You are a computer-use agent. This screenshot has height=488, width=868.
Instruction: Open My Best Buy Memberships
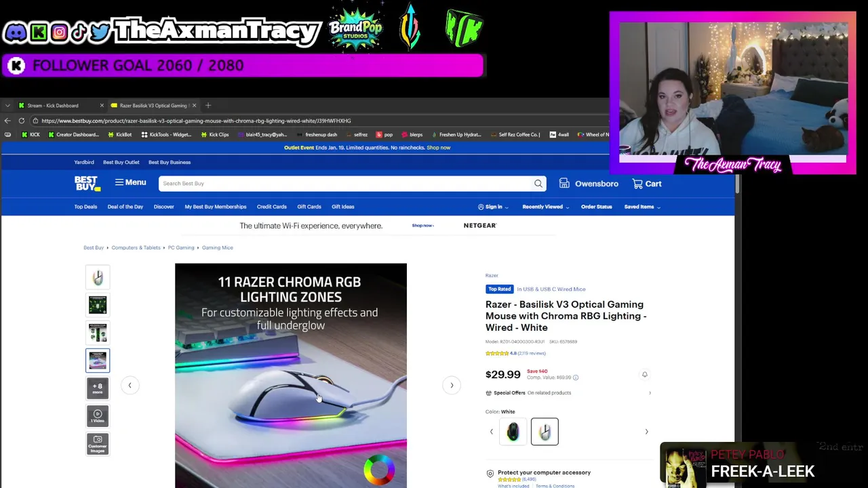(216, 207)
